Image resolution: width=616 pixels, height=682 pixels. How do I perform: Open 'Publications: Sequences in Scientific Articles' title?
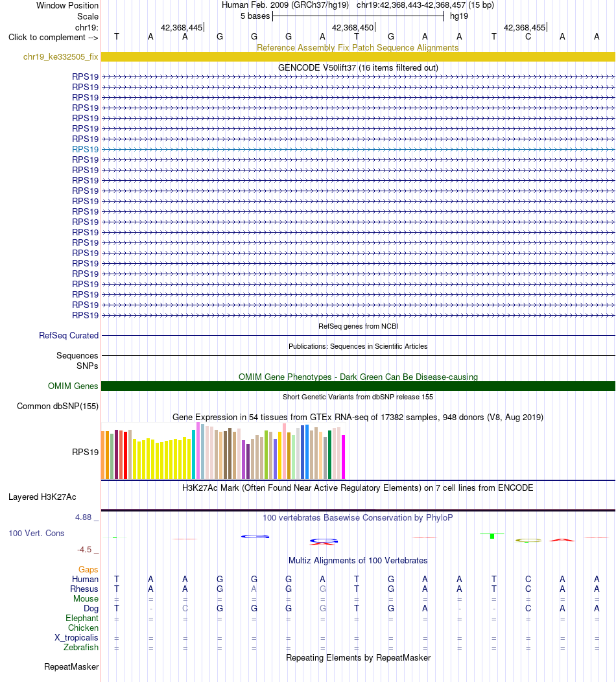358,346
